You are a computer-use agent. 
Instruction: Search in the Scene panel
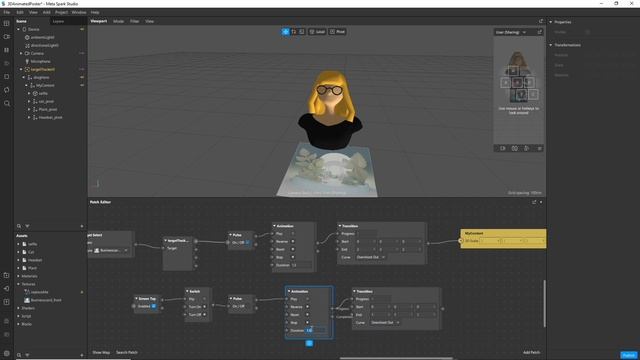pos(19,226)
